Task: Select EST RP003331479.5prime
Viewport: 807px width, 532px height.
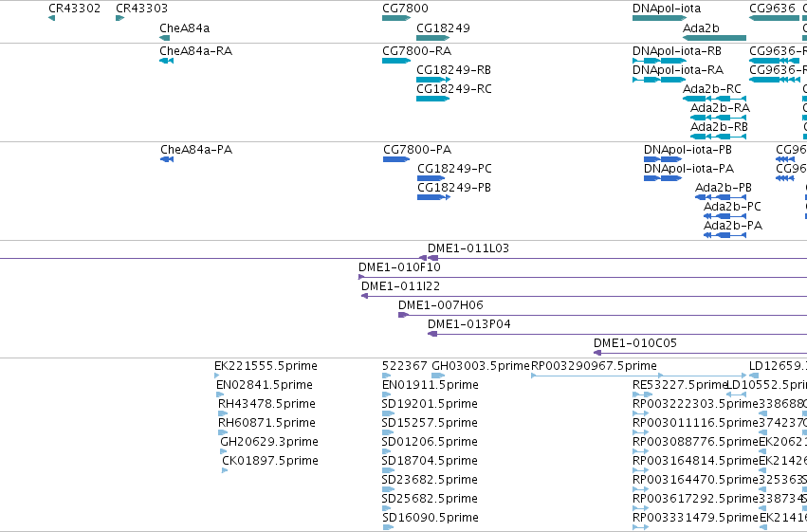Action: (640, 528)
